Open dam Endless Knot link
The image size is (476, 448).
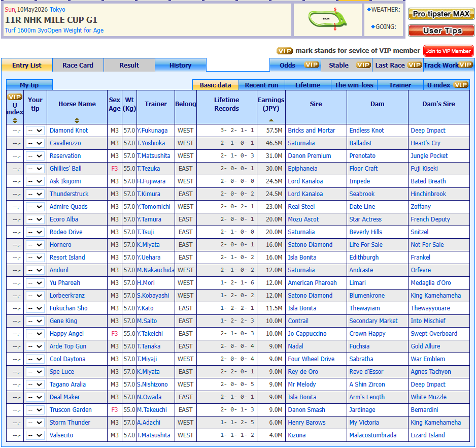click(366, 131)
